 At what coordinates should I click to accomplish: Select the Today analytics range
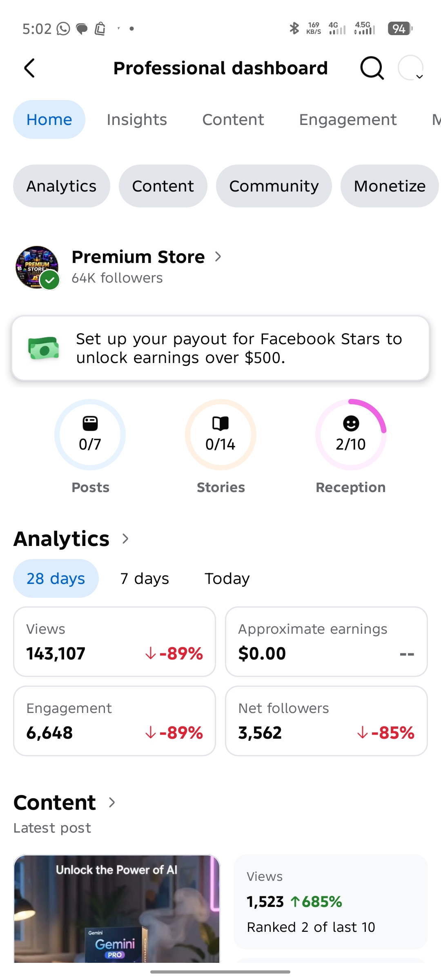(x=227, y=579)
